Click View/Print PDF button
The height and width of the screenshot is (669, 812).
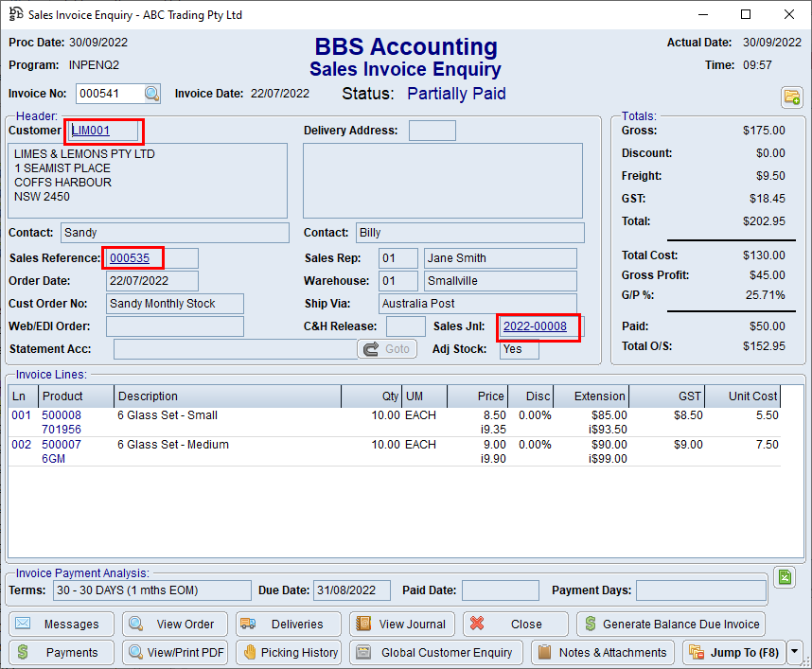175,653
